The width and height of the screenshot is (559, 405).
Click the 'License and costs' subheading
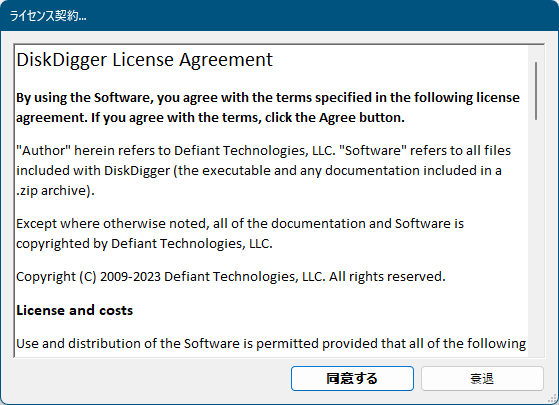coord(75,310)
